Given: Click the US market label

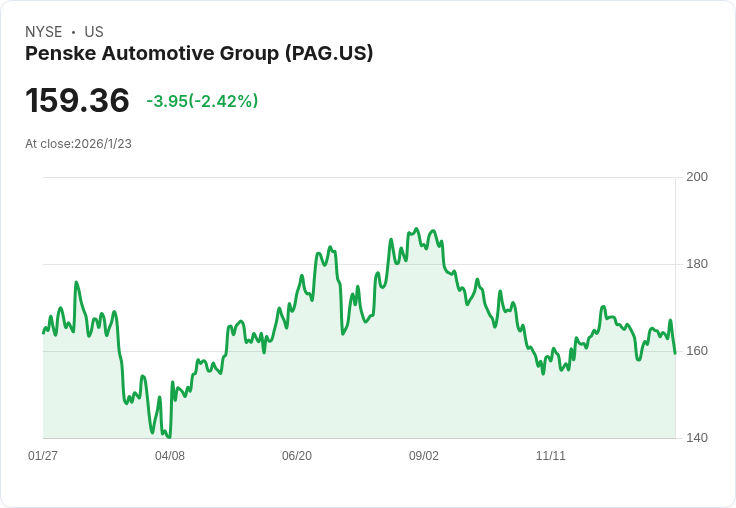Looking at the screenshot, I should point(94,32).
